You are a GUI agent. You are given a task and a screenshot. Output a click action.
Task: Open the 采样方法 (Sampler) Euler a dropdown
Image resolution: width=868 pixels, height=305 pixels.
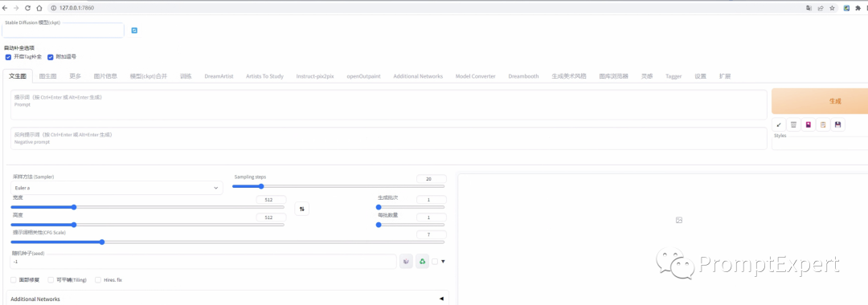pos(117,188)
